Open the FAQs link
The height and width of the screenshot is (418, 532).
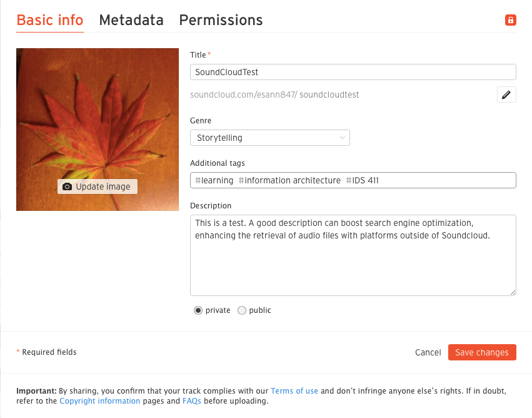pos(191,401)
